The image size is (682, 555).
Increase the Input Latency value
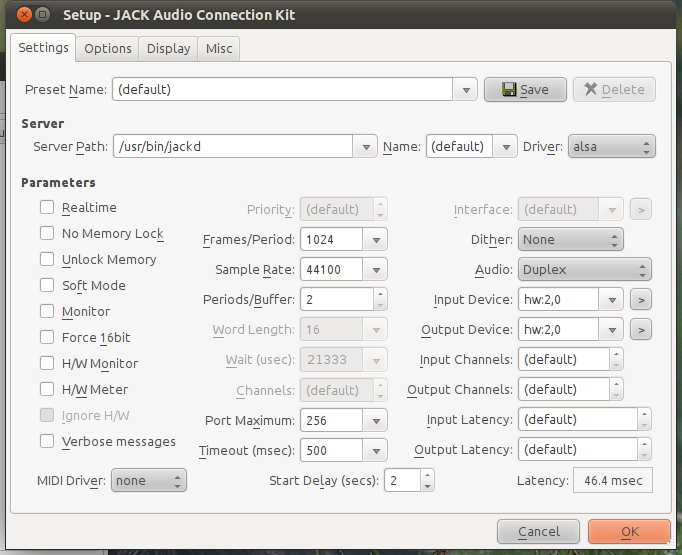click(x=644, y=414)
